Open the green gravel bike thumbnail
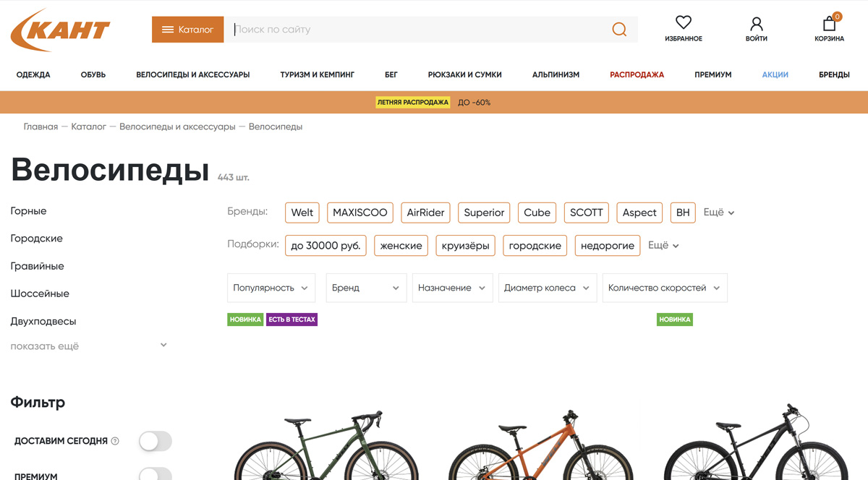The width and height of the screenshot is (868, 480). (325, 445)
